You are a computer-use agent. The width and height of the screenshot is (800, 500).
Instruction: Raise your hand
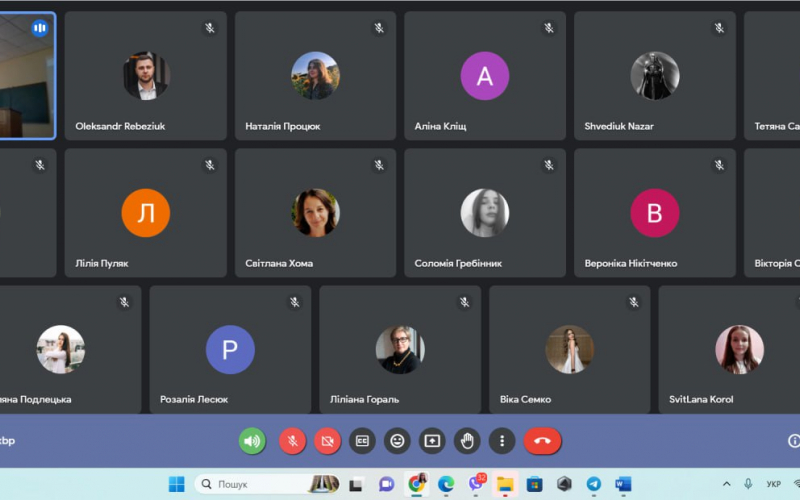pos(467,440)
